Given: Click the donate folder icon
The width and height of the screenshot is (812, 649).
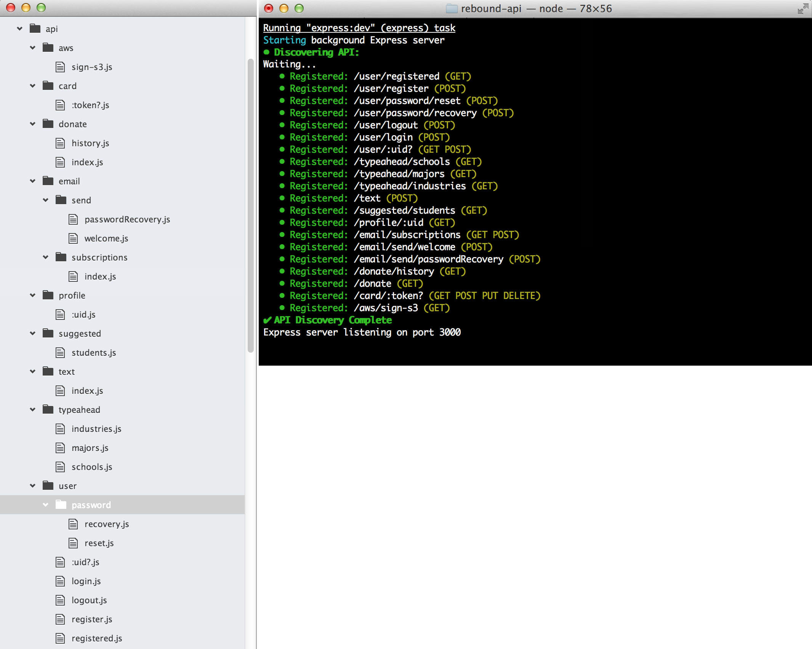Looking at the screenshot, I should [x=48, y=123].
